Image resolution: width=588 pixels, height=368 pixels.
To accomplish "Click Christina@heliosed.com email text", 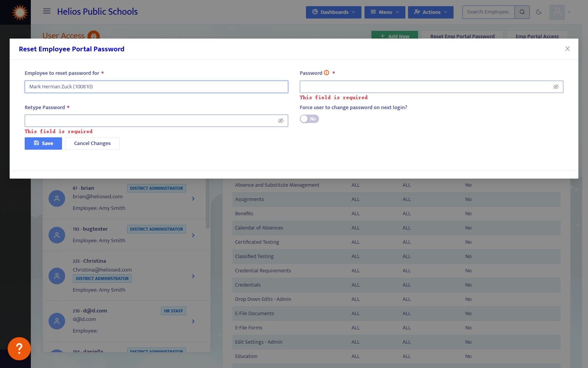I will click(102, 270).
